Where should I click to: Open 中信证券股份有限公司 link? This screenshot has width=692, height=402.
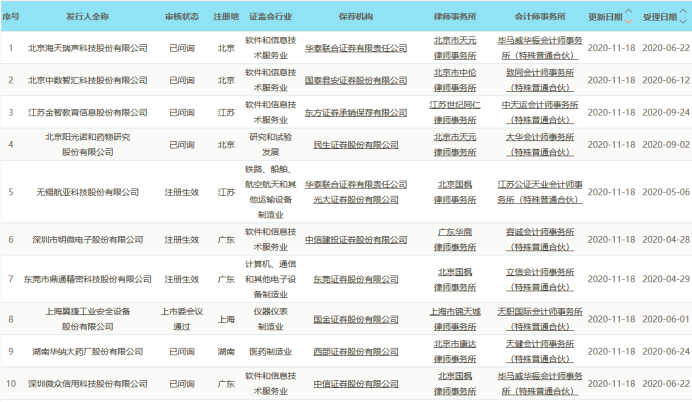356,384
